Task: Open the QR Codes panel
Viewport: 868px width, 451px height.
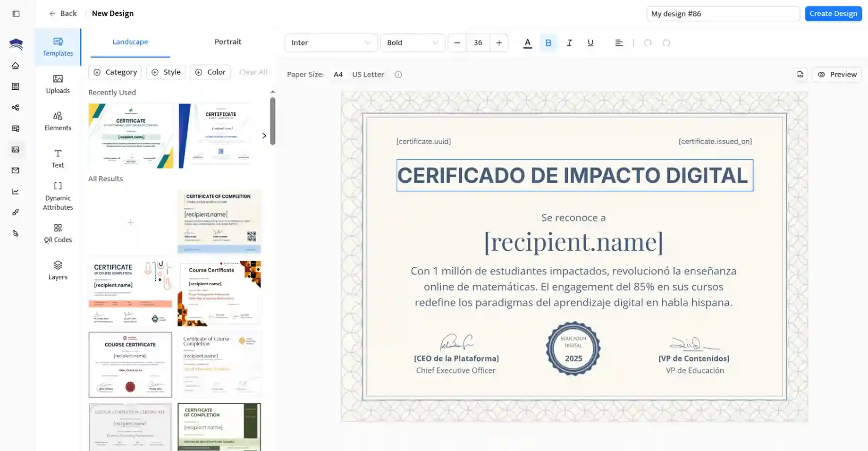Action: (58, 233)
